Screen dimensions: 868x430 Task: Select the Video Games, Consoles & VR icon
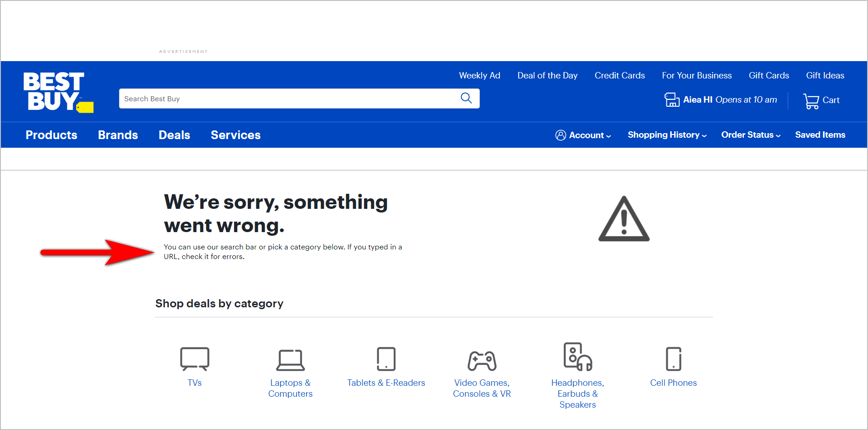point(482,360)
